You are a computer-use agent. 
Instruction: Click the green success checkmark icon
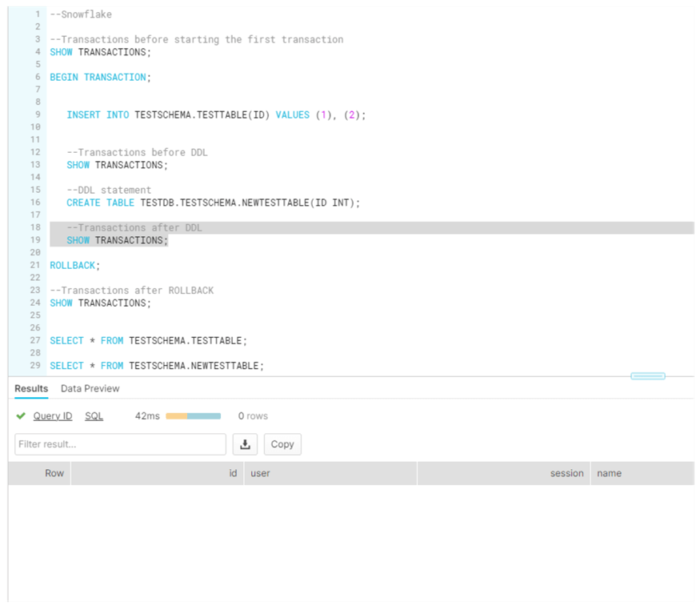click(x=20, y=415)
